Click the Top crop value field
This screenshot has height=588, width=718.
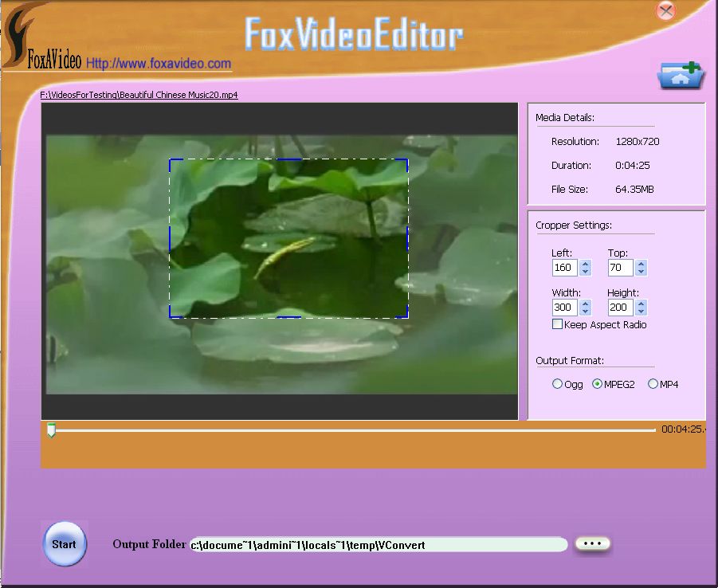(621, 268)
